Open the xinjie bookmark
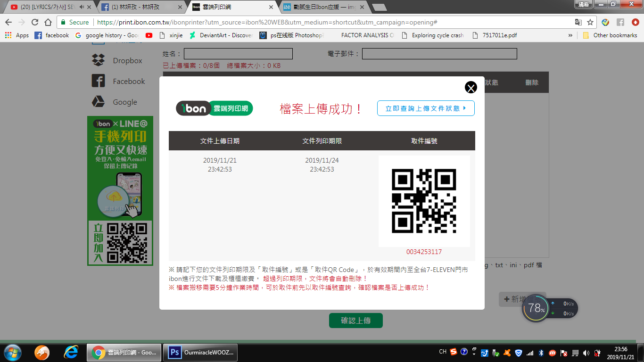The width and height of the screenshot is (644, 362). tap(171, 35)
